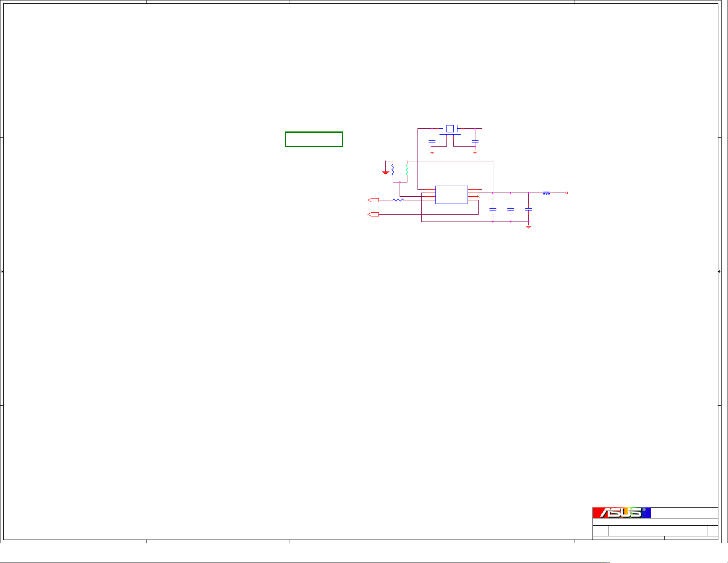
Task: Select the crystal oscillator symbol
Action: point(450,129)
